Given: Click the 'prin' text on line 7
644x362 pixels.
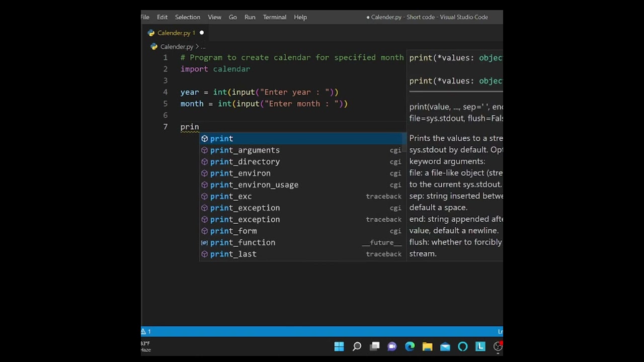Looking at the screenshot, I should (190, 127).
